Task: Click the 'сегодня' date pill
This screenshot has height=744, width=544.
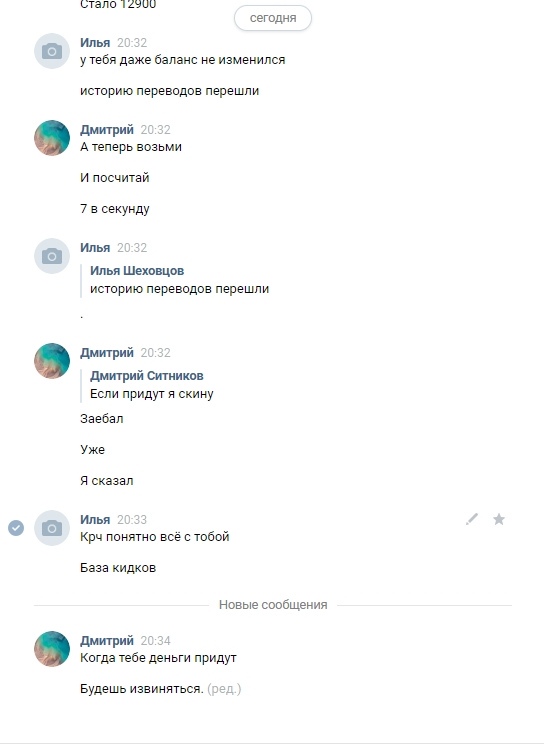Action: click(273, 18)
